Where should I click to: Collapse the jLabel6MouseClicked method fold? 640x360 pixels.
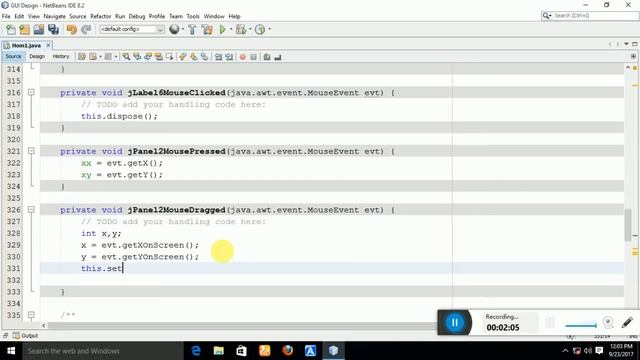tap(31, 93)
